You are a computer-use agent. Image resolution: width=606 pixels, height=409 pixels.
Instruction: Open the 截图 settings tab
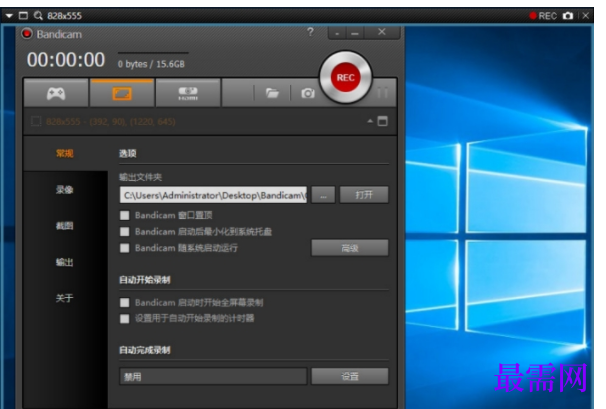click(65, 226)
